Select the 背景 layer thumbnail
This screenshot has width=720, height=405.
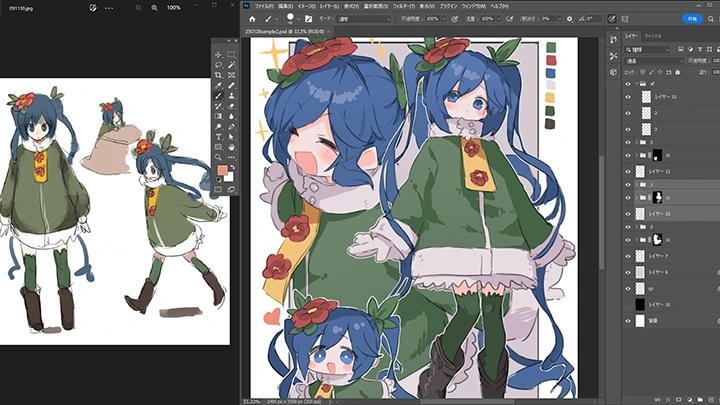tap(641, 321)
